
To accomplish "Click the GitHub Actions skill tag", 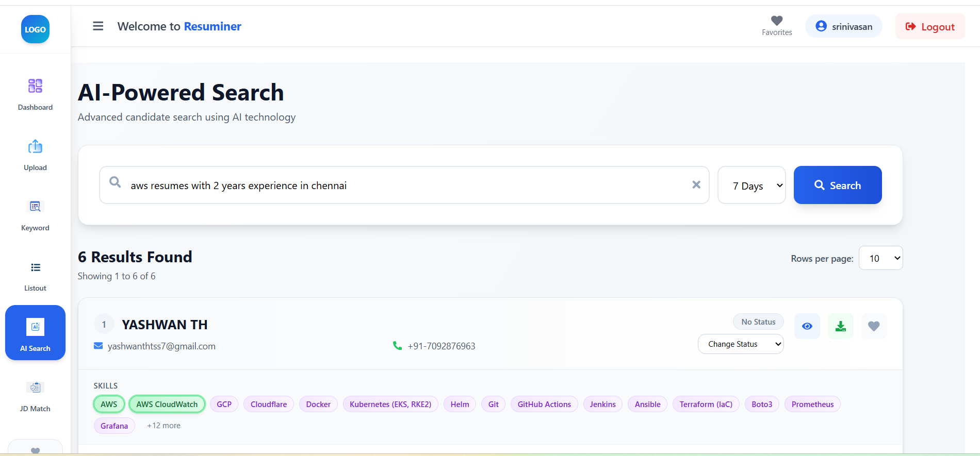I will tap(544, 404).
